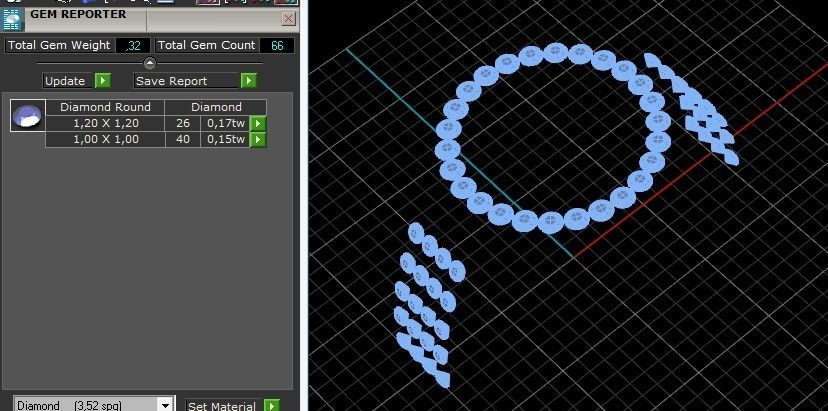The width and height of the screenshot is (828, 411).
Task: Click the Total Gem Count value field
Action: tap(277, 45)
